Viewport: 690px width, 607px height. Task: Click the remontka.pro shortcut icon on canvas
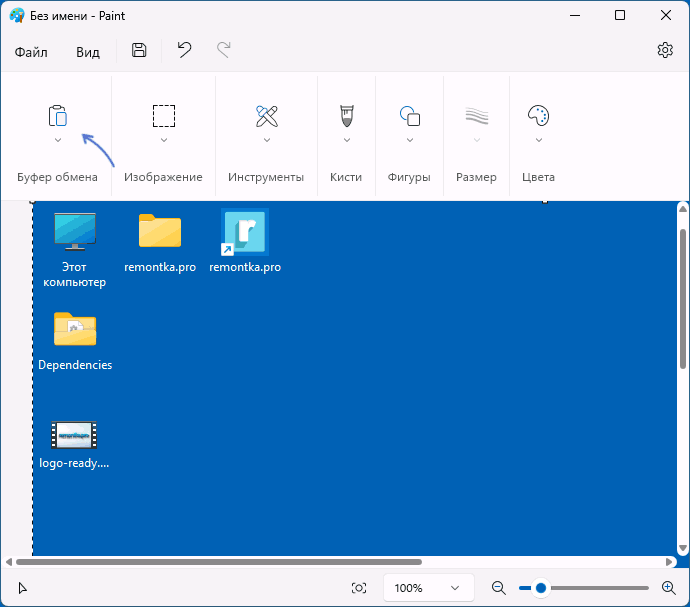pyautogui.click(x=245, y=232)
